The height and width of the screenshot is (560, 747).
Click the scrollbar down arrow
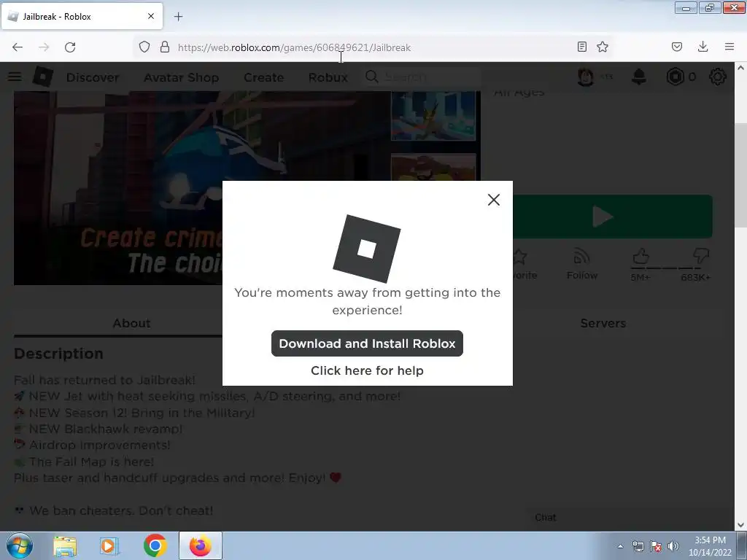(x=740, y=525)
